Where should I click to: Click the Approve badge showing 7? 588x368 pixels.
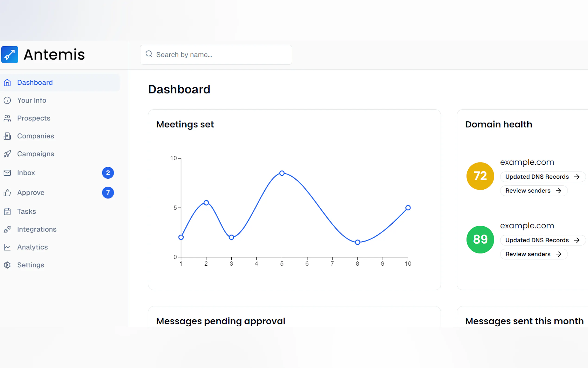[x=108, y=193]
